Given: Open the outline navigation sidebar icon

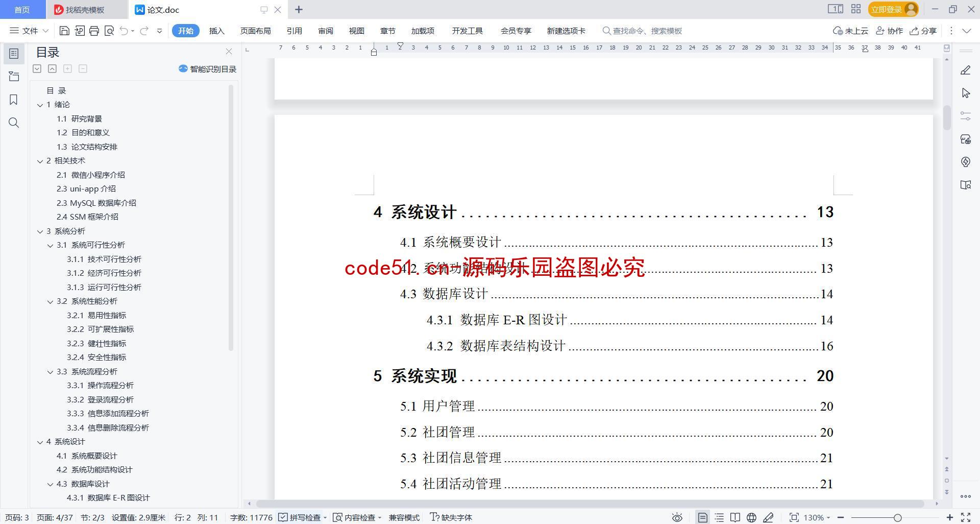Looking at the screenshot, I should pos(14,54).
